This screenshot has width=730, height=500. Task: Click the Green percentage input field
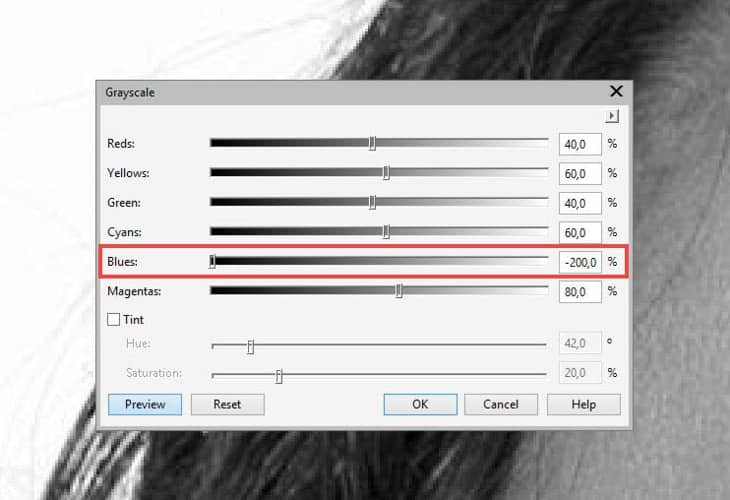click(x=579, y=203)
